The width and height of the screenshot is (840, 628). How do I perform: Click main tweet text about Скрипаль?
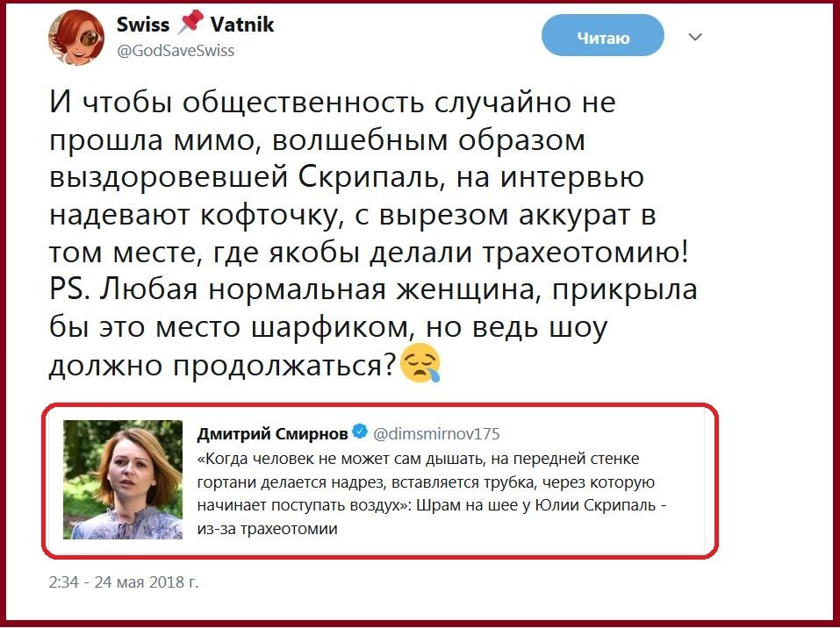click(x=373, y=233)
